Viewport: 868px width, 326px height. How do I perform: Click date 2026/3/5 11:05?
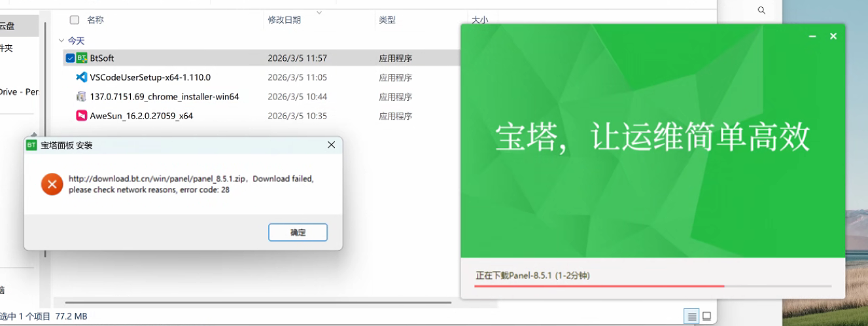tap(298, 77)
